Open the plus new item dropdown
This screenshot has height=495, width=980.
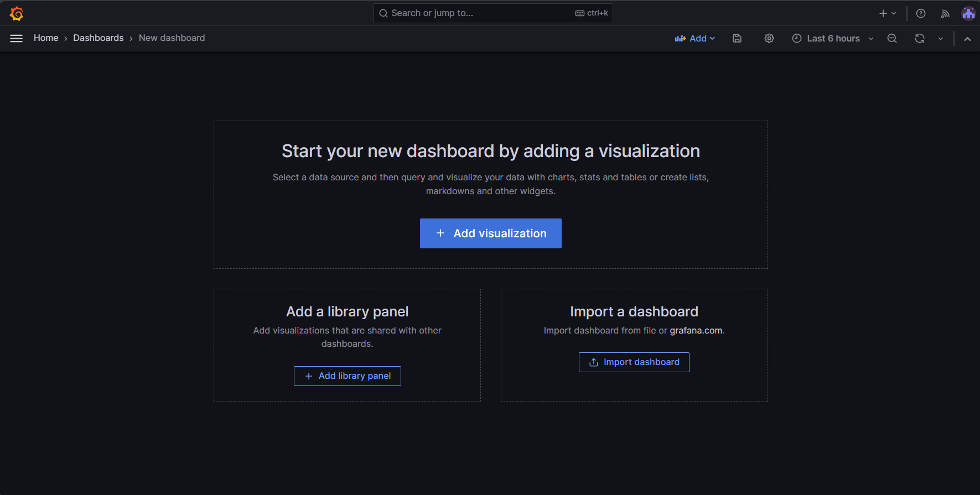tap(887, 13)
